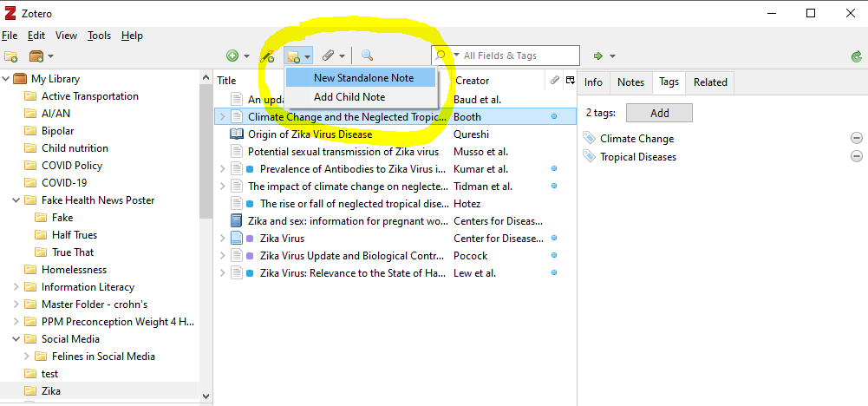This screenshot has width=868, height=406.
Task: Choose Add Child Note
Action: coord(361,97)
